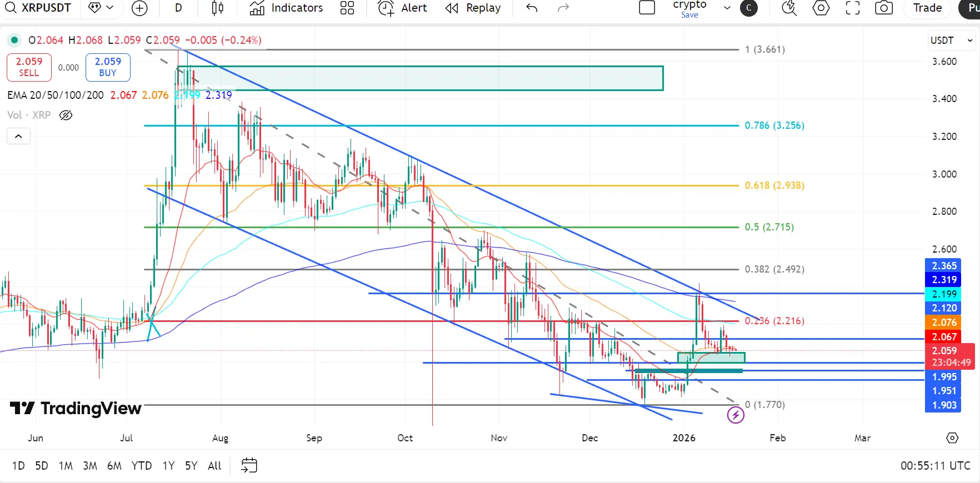Click the 2.059 BUY button

click(x=108, y=67)
